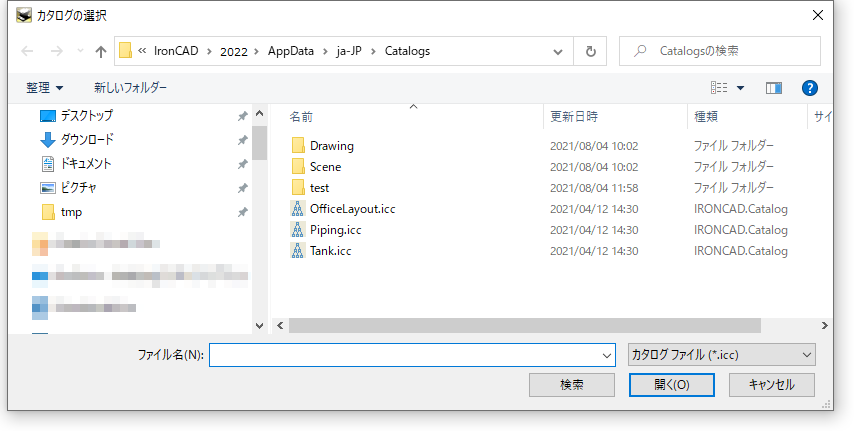Image resolution: width=854 pixels, height=431 pixels.
Task: Open the 整理 dropdown menu
Action: (45, 88)
